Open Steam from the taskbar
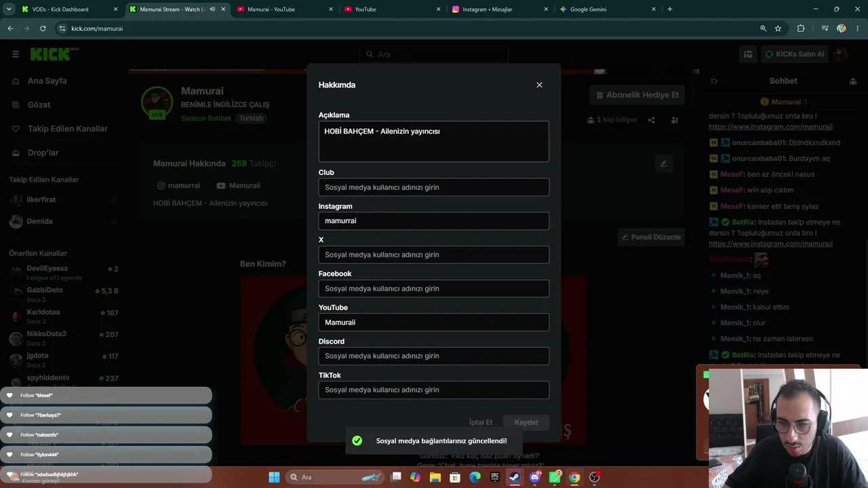 [x=515, y=477]
